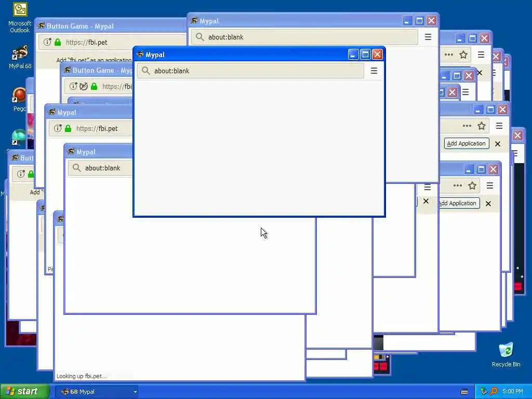Viewport: 532px width, 399px height.
Task: Open hamburger menu of topmost-background Mypal window
Action: tap(428, 37)
